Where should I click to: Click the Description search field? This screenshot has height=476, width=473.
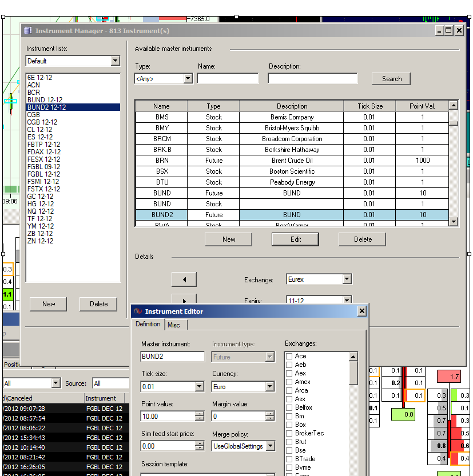click(x=313, y=78)
